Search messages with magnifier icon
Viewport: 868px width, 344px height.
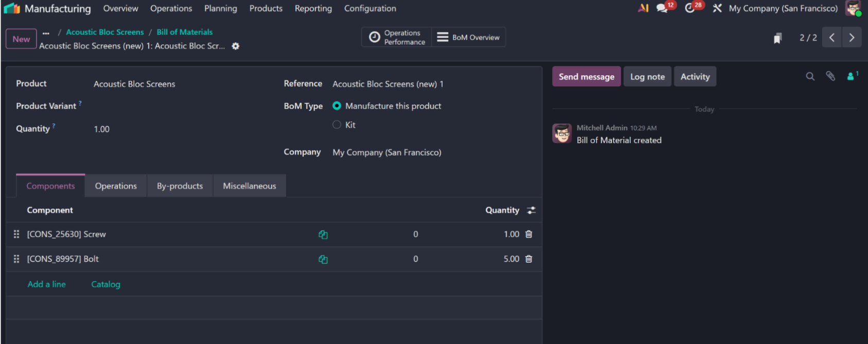tap(810, 77)
